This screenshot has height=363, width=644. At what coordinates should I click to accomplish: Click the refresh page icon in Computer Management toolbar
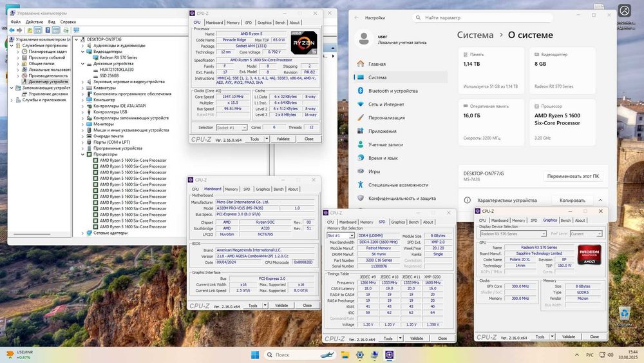pyautogui.click(x=66, y=30)
